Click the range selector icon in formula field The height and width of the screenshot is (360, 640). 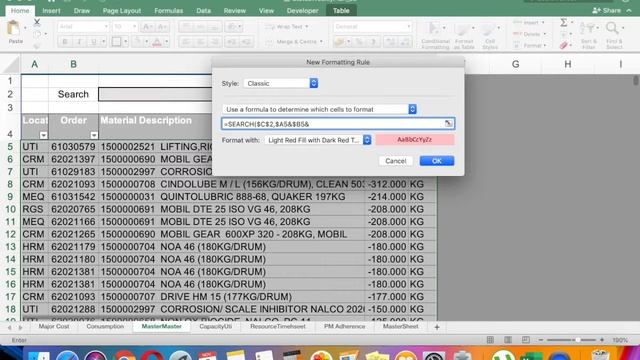[x=448, y=123]
